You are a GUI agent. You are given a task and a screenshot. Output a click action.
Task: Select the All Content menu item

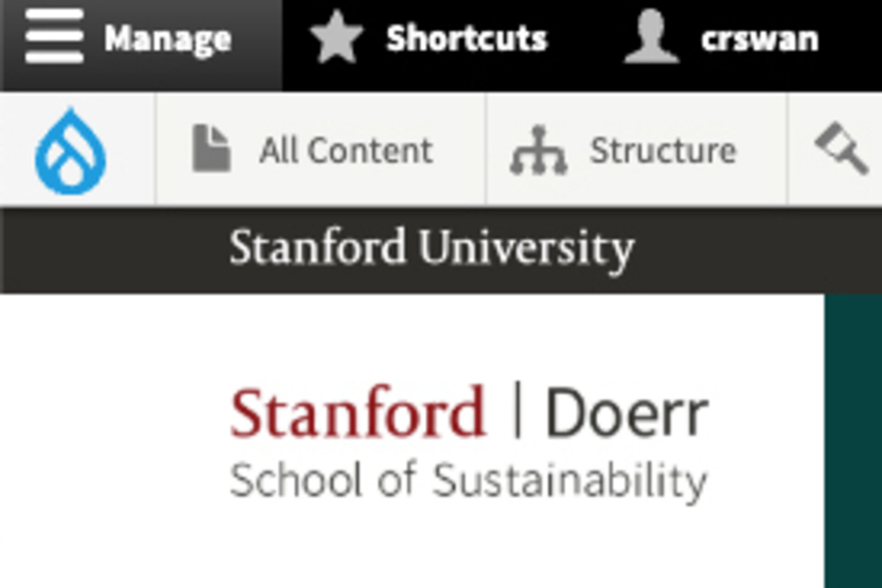tap(345, 151)
